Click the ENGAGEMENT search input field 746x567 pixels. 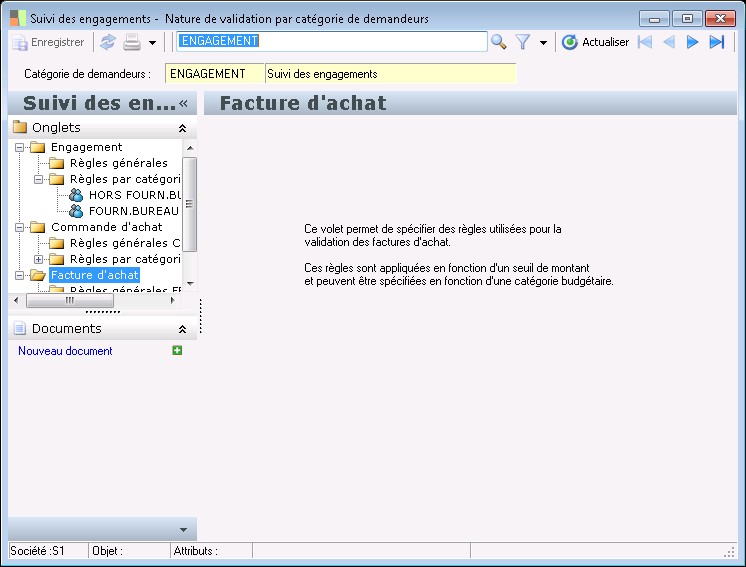click(x=332, y=41)
